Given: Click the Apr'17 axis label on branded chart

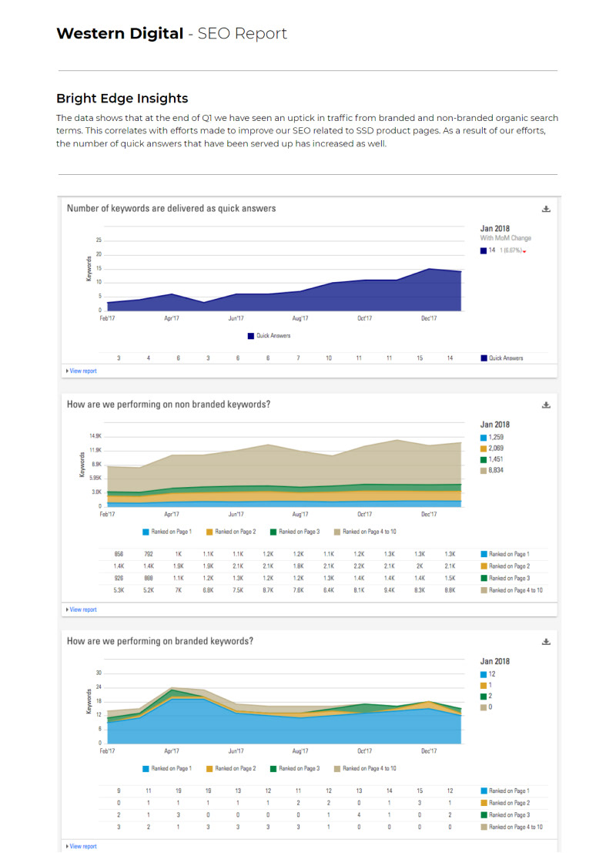Looking at the screenshot, I should [x=172, y=751].
